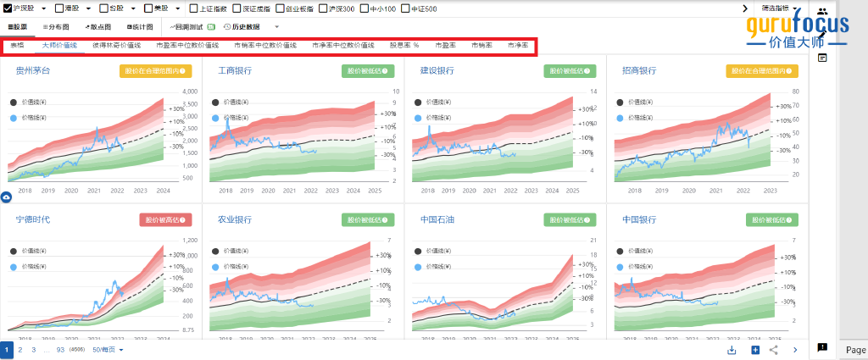Viewport: 868px width, 360px height.
Task: Expand the dropdown arrow next to 台股
Action: [x=133, y=8]
